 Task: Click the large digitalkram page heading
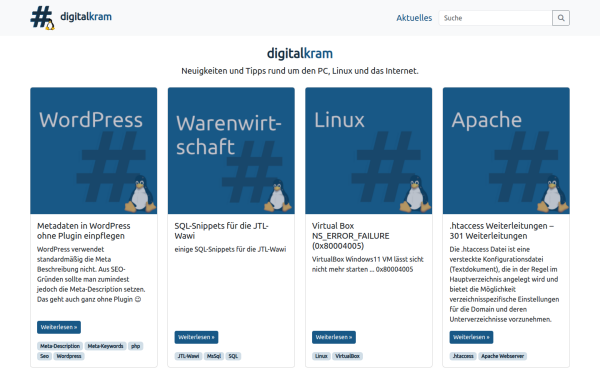pos(300,54)
